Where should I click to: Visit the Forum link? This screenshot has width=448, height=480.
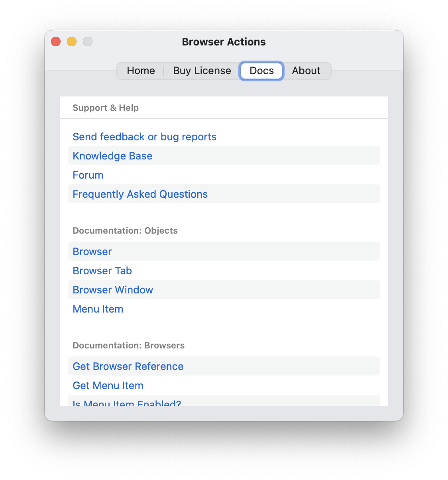(x=88, y=175)
